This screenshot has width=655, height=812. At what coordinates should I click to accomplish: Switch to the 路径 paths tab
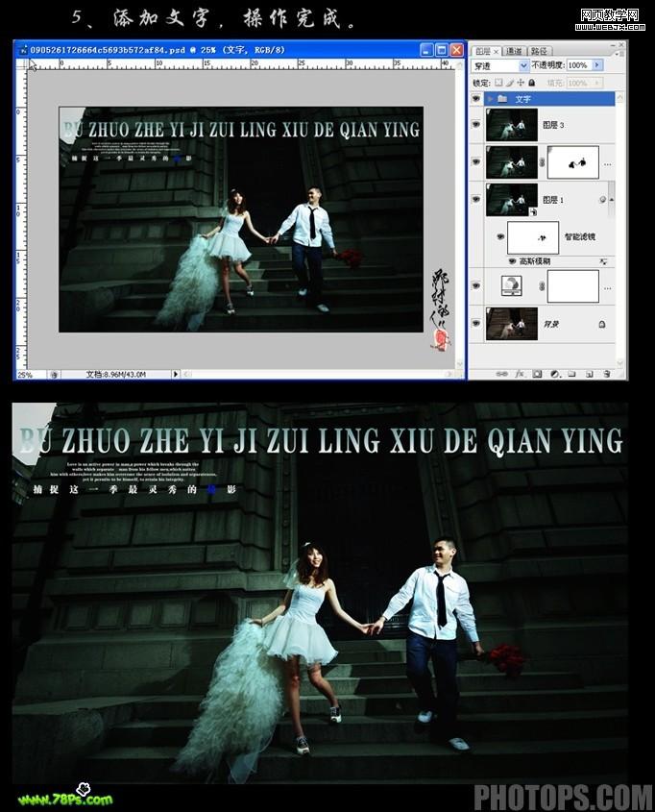pyautogui.click(x=539, y=51)
